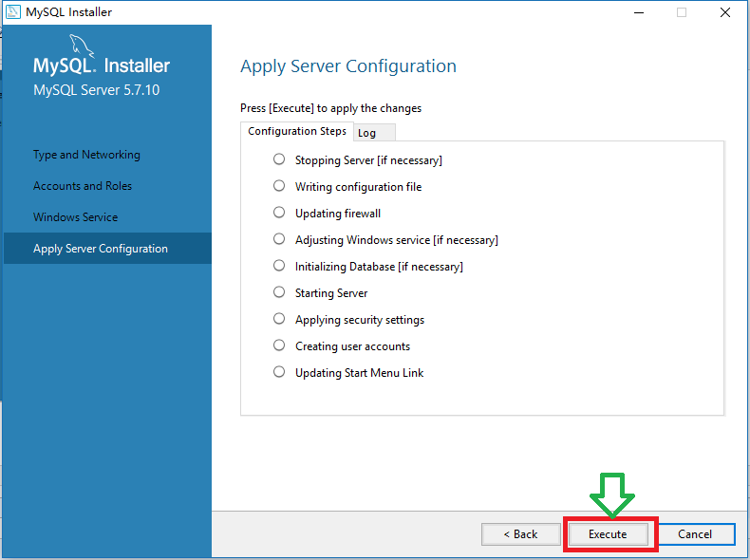This screenshot has height=560, width=750.
Task: Click the 'Stopping Server [if necessary]' text
Action: (x=368, y=160)
